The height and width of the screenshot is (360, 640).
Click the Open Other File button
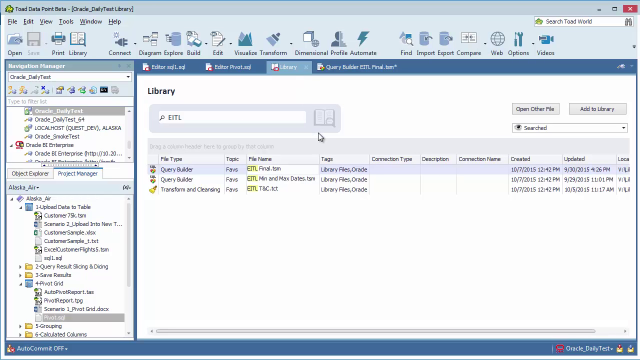pyautogui.click(x=535, y=109)
